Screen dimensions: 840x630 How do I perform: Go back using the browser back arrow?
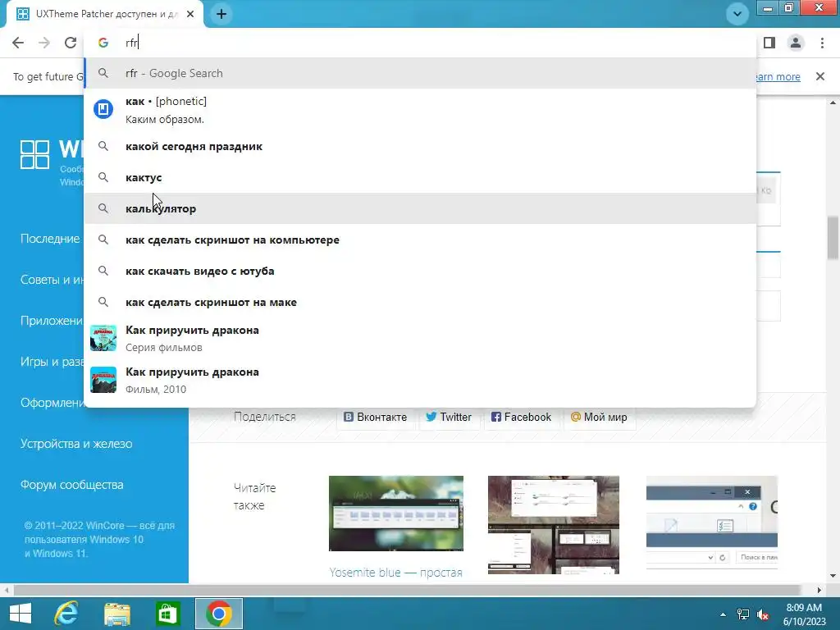[18, 43]
